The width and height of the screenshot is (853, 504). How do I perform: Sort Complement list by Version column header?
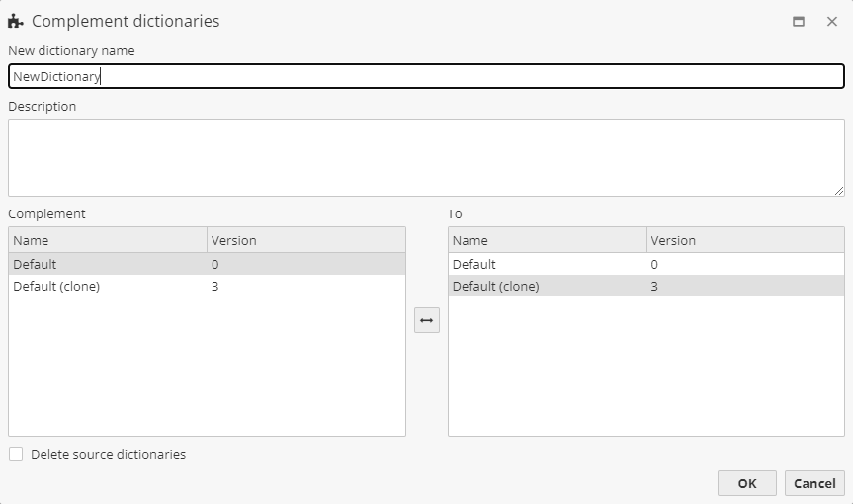(x=305, y=240)
